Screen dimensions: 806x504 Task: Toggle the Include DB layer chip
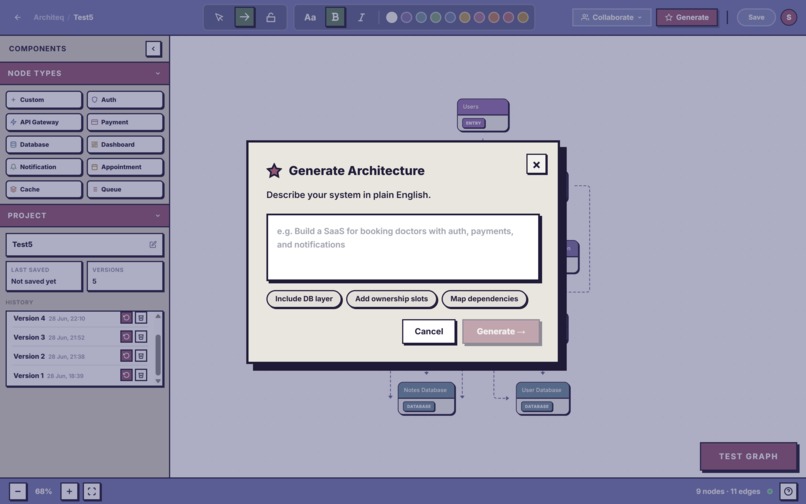304,299
